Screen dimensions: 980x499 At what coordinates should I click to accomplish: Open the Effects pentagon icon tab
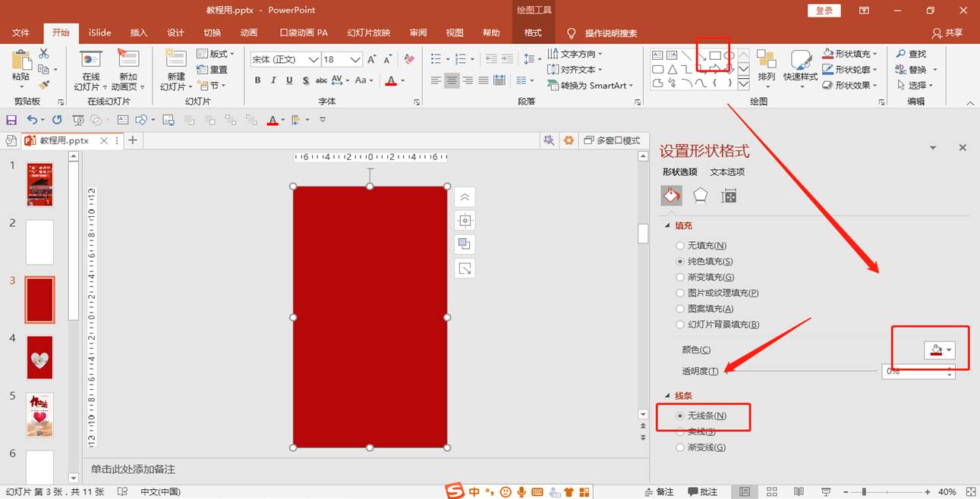point(700,196)
